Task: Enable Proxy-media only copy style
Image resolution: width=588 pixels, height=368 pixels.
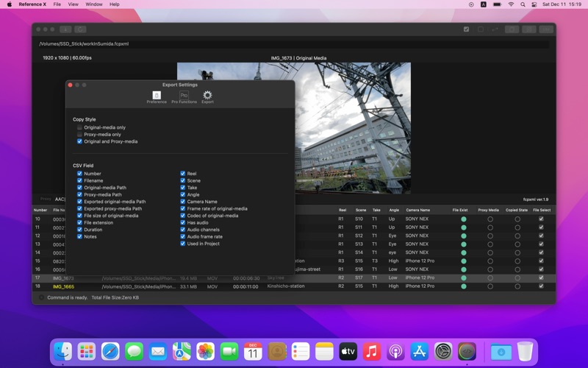Action: [x=79, y=135]
